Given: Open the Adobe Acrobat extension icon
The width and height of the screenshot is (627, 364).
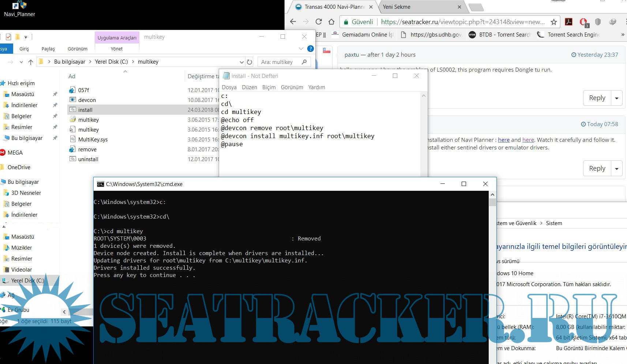Looking at the screenshot, I should pyautogui.click(x=568, y=22).
